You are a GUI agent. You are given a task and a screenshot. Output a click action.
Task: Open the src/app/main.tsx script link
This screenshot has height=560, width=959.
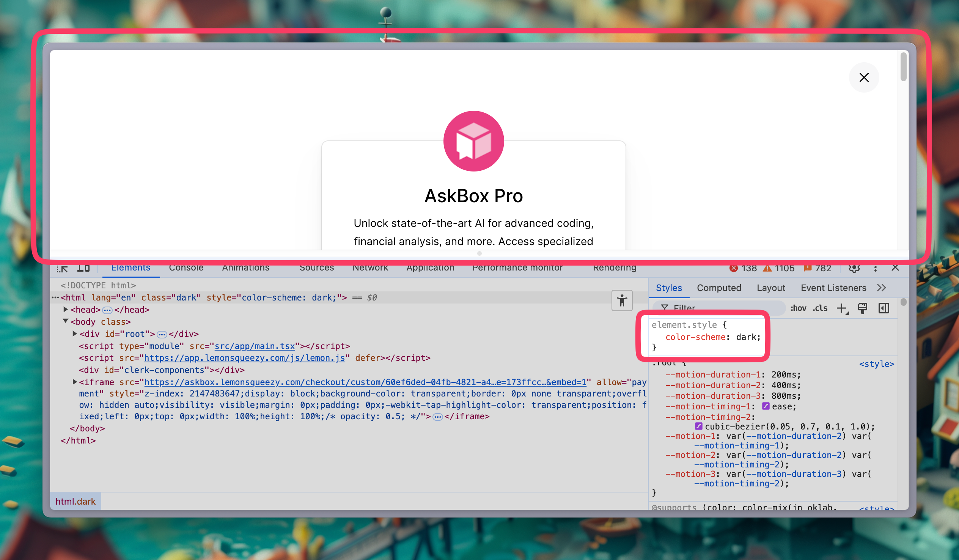point(255,346)
